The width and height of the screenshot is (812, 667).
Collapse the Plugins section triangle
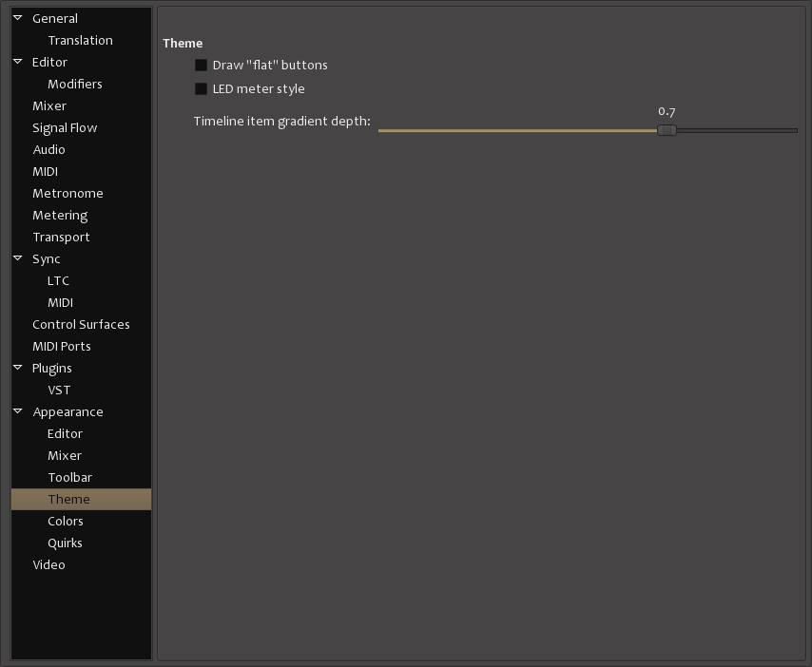click(18, 368)
